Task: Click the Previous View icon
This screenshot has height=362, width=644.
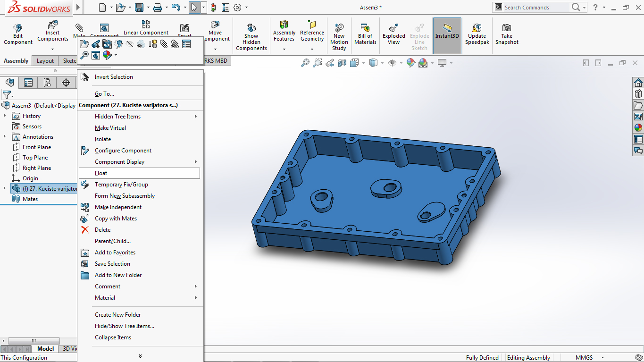Action: (x=330, y=62)
